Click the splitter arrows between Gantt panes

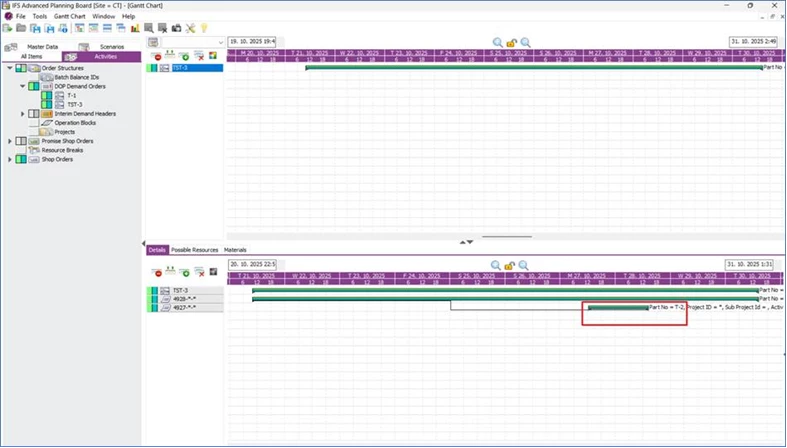pyautogui.click(x=466, y=242)
